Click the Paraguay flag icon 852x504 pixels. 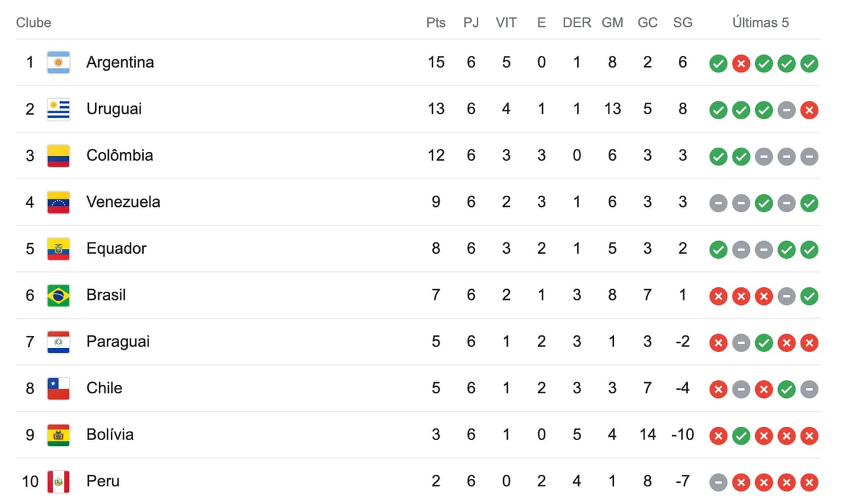(58, 342)
